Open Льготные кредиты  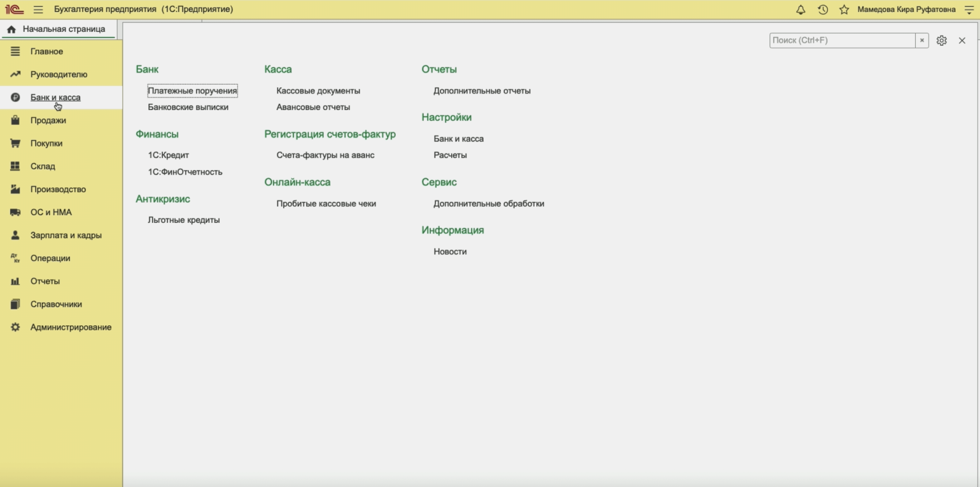[183, 220]
